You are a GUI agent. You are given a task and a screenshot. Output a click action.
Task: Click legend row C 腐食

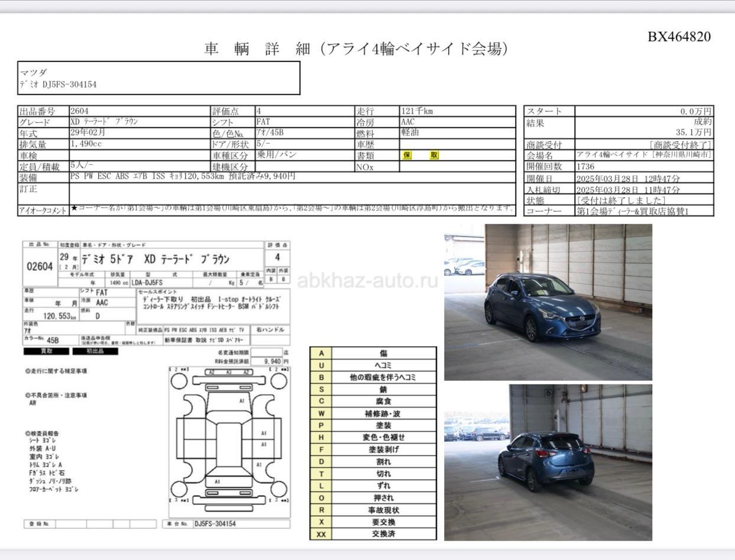pos(373,402)
